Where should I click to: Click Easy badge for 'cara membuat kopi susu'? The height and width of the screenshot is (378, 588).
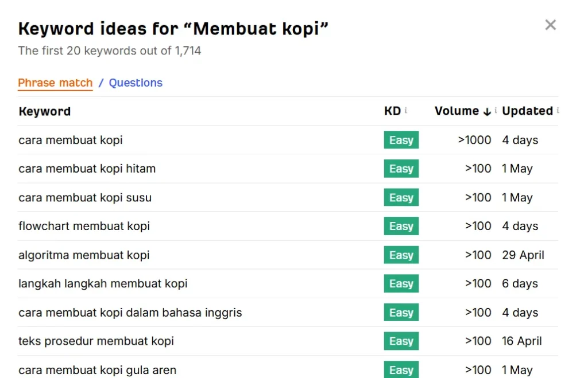point(401,197)
